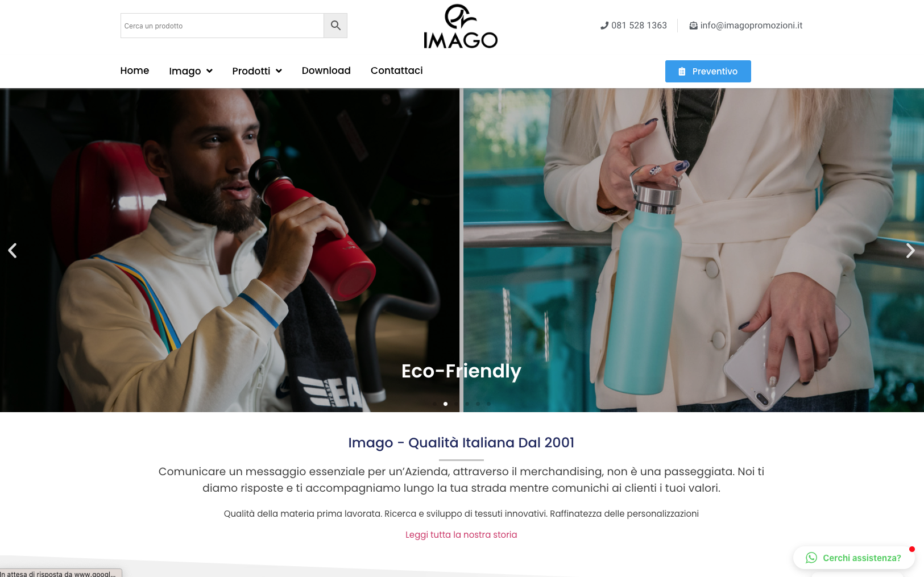Click the clipboard icon on Preventivo button

(x=682, y=72)
